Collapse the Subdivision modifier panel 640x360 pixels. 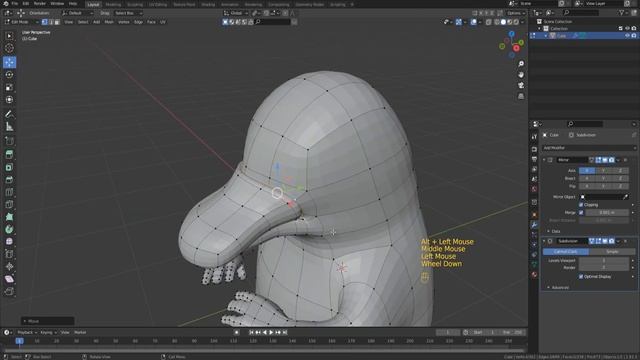pyautogui.click(x=544, y=241)
